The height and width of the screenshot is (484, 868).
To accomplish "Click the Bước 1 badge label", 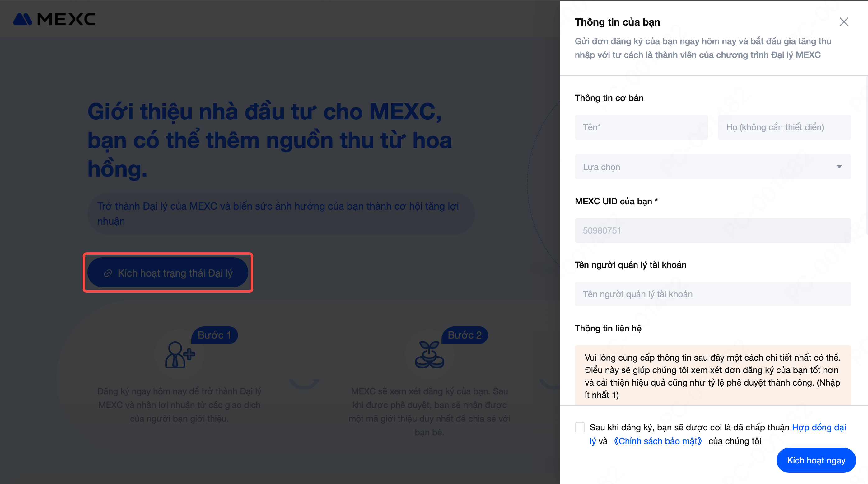I will [214, 335].
